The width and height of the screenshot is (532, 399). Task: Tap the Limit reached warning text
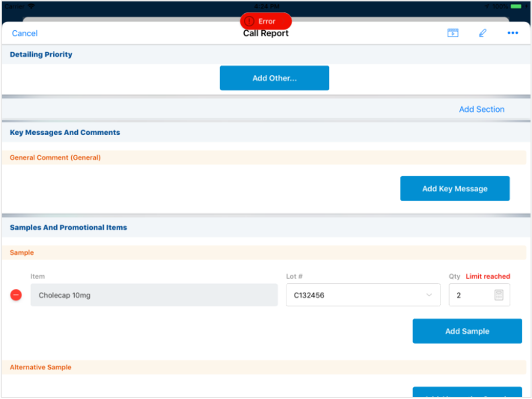(x=487, y=277)
